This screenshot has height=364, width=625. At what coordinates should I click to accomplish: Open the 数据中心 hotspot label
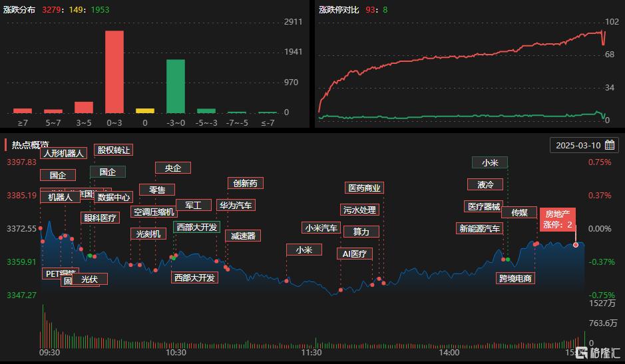coord(114,197)
